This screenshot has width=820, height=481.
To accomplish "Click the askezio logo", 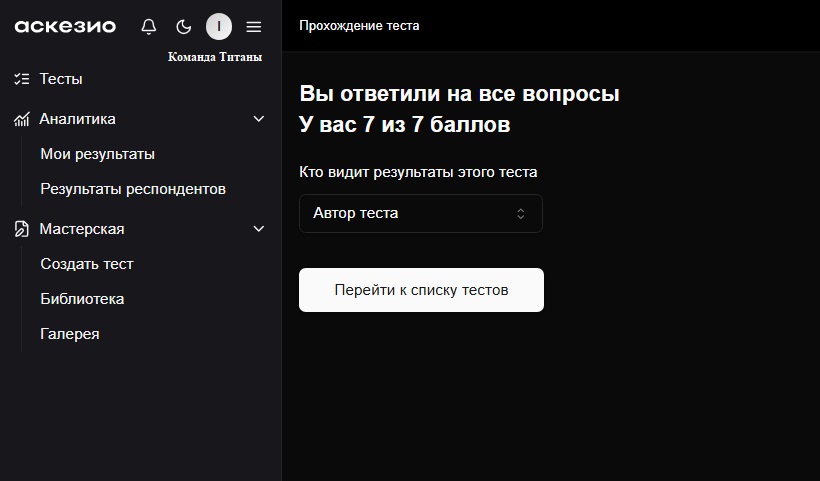I will coord(65,27).
